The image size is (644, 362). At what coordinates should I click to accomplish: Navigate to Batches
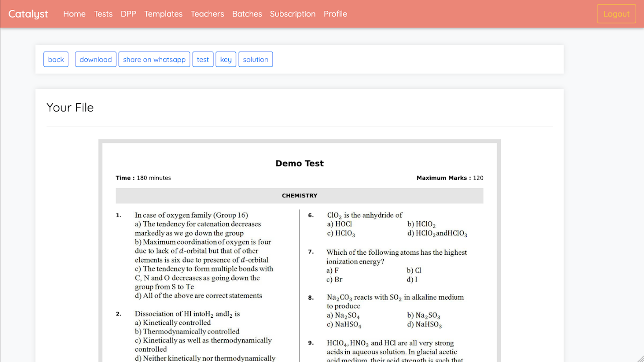(247, 14)
